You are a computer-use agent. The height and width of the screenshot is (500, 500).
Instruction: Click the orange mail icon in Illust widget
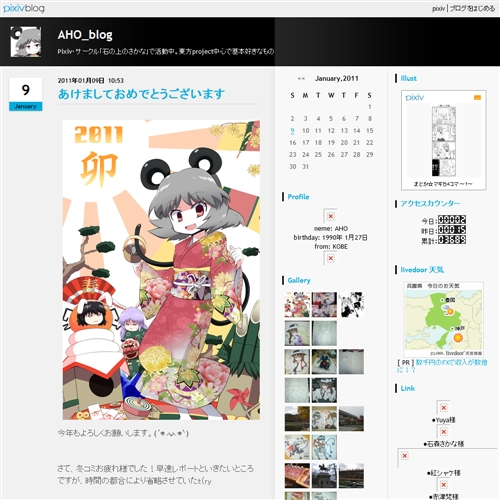(477, 97)
